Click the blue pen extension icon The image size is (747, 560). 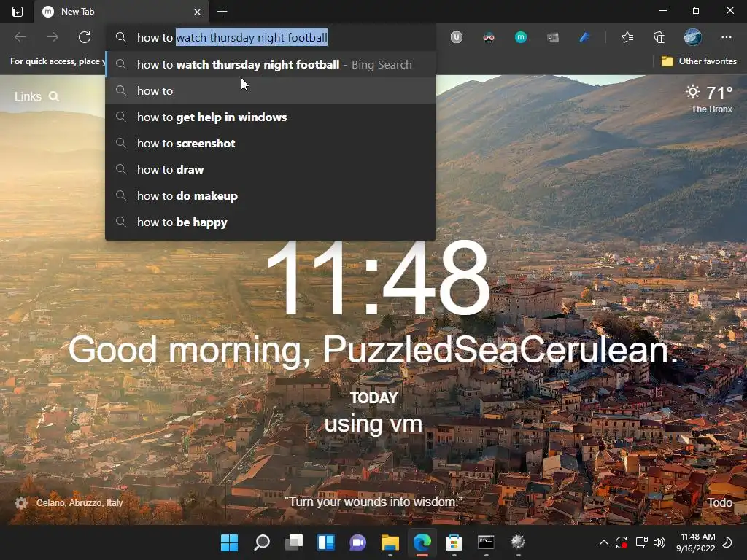coord(584,37)
